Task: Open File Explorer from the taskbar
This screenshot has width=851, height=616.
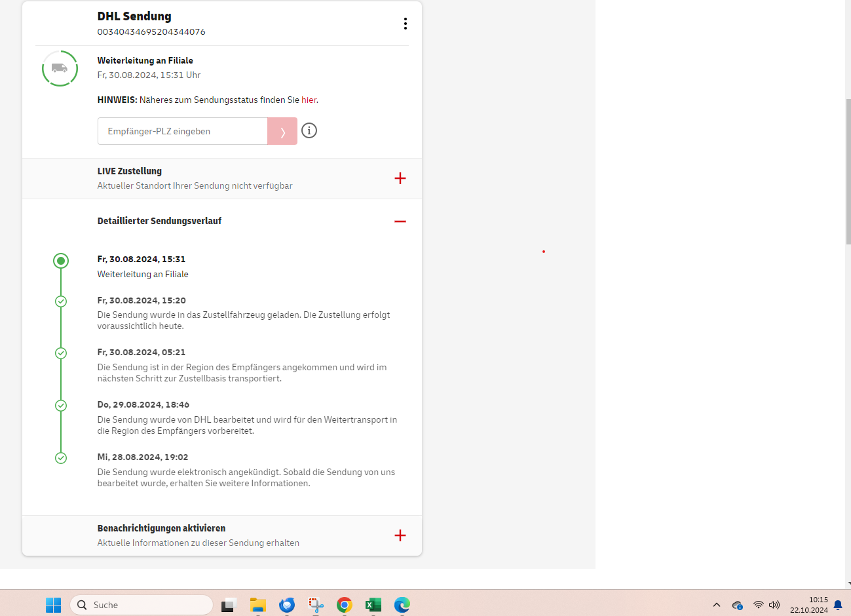Action: pos(257,605)
